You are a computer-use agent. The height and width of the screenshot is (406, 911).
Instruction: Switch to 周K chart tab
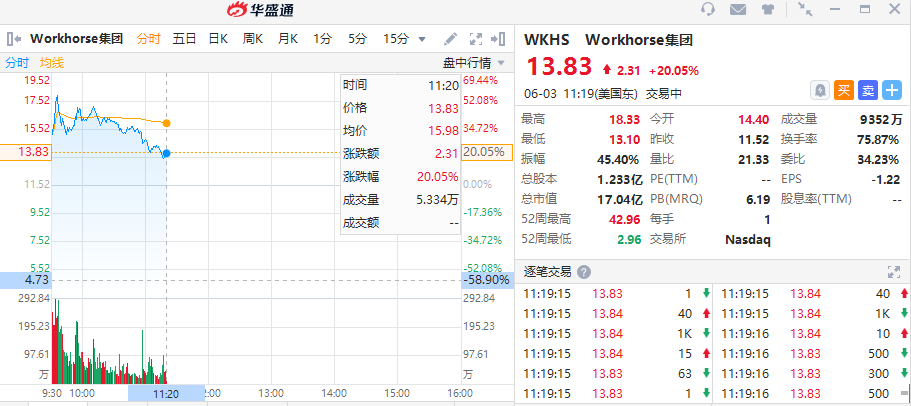pos(253,39)
